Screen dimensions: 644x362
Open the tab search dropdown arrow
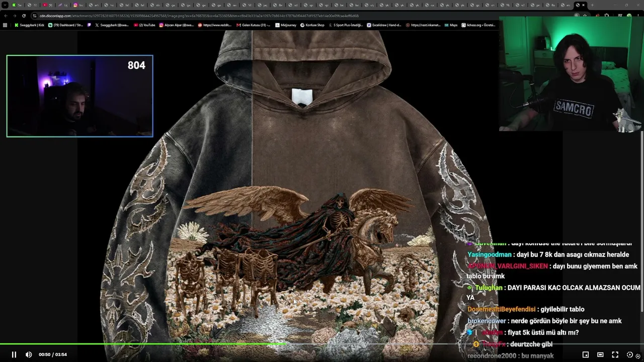[5, 5]
